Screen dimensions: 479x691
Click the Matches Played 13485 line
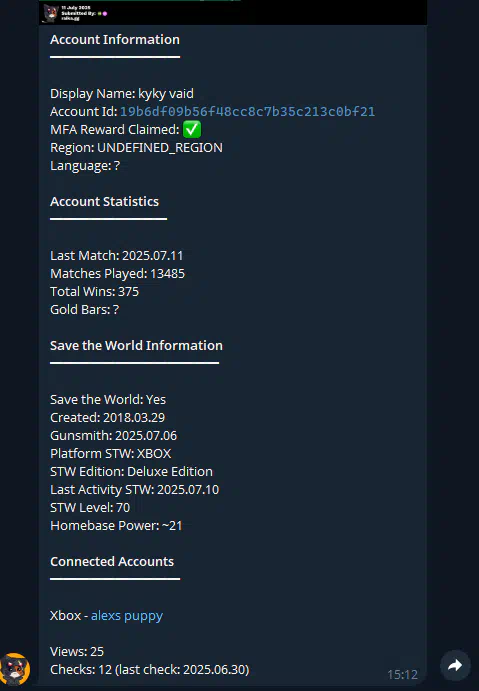tap(117, 274)
